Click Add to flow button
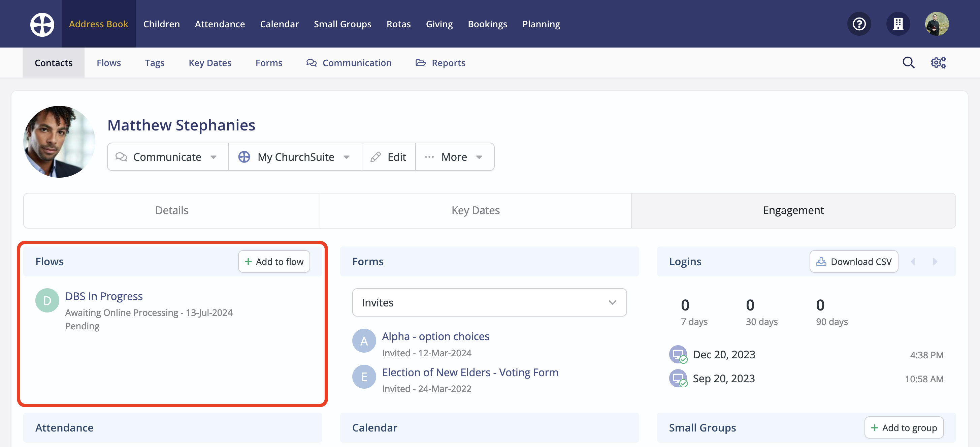This screenshot has width=980, height=447. [x=274, y=262]
